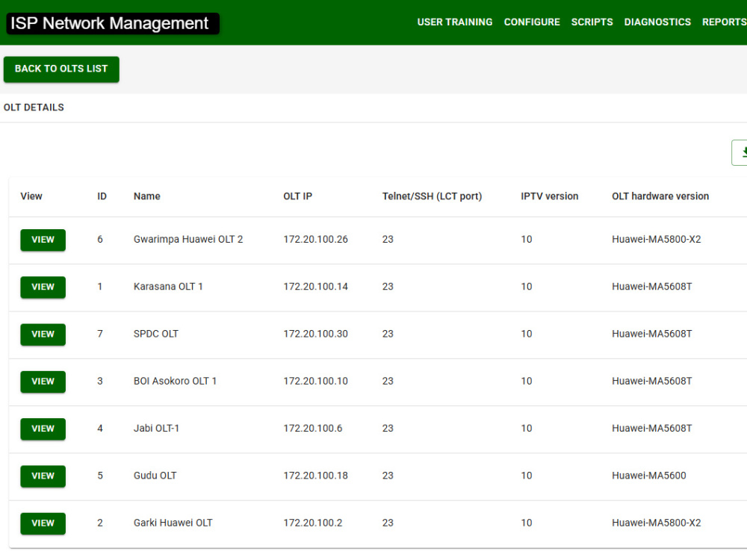The width and height of the screenshot is (747, 560).
Task: Sort the table by ID column
Action: pyautogui.click(x=102, y=196)
